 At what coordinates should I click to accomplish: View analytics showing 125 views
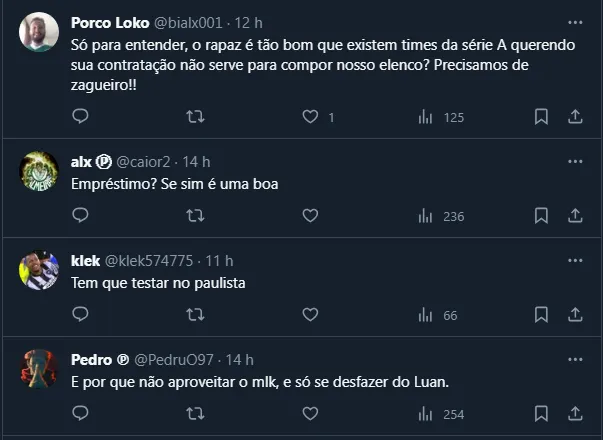[x=441, y=117]
